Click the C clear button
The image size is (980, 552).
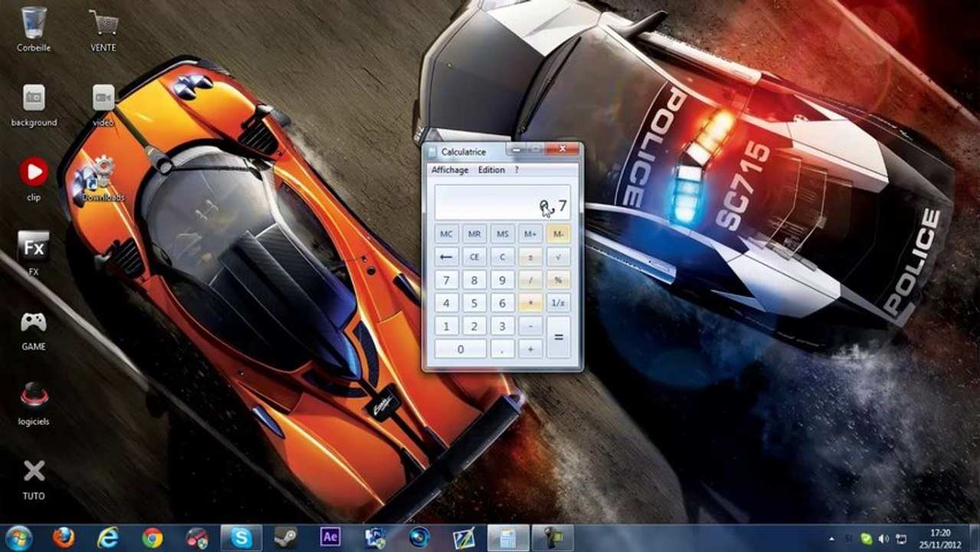503,257
